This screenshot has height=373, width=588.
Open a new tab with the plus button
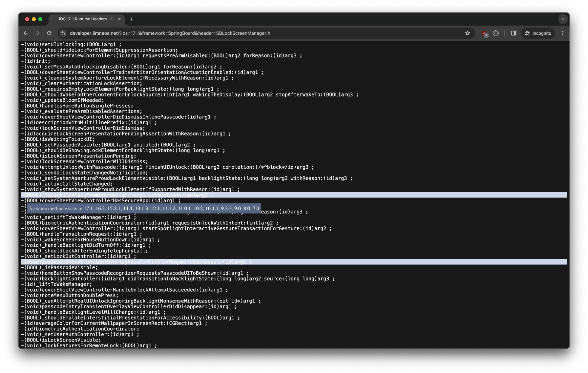pyautogui.click(x=131, y=19)
